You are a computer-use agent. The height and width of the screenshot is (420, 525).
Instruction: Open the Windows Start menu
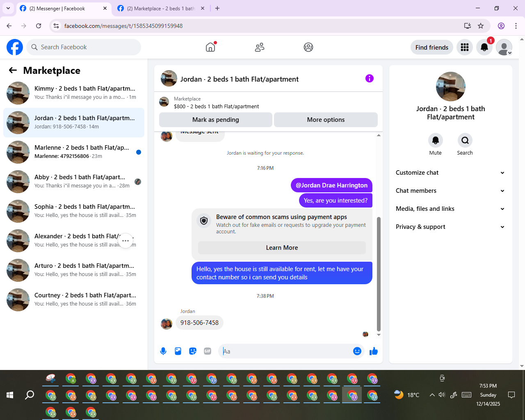tap(10, 395)
